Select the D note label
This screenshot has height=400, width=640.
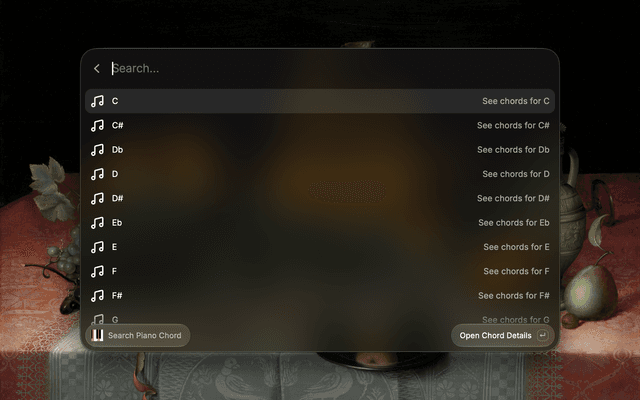tap(115, 174)
